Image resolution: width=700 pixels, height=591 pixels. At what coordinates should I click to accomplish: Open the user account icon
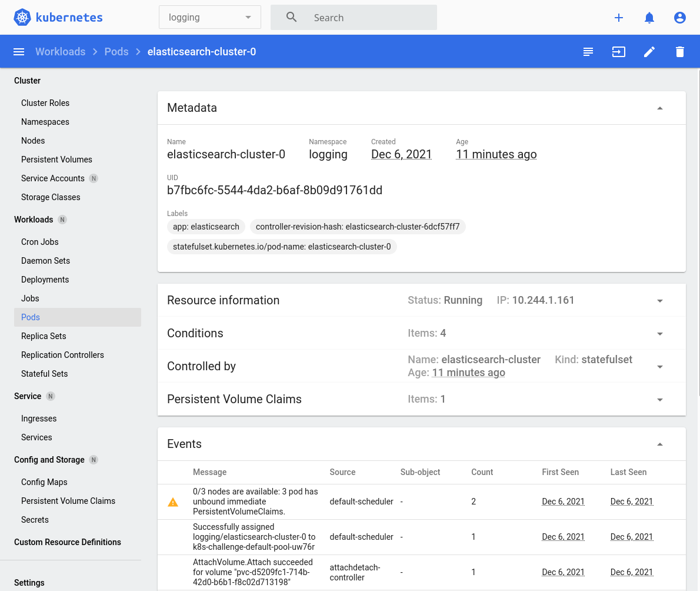(x=679, y=18)
